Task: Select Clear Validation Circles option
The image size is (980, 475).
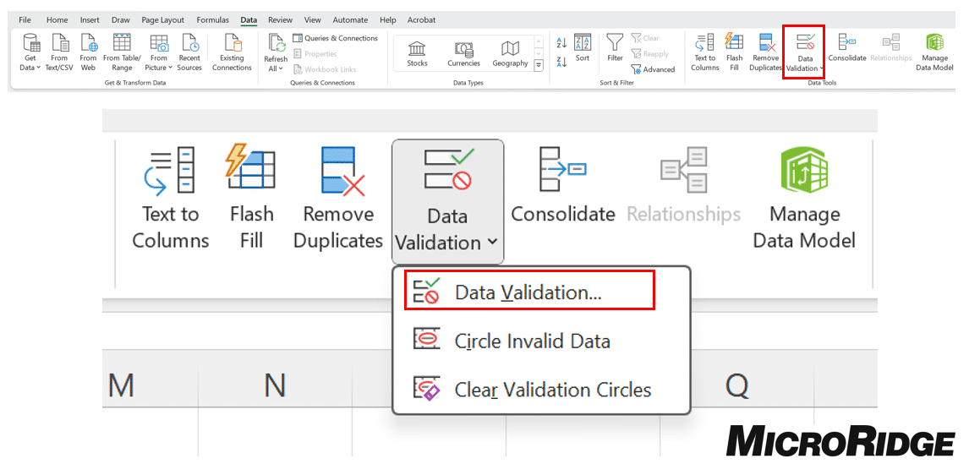Action: click(x=552, y=390)
